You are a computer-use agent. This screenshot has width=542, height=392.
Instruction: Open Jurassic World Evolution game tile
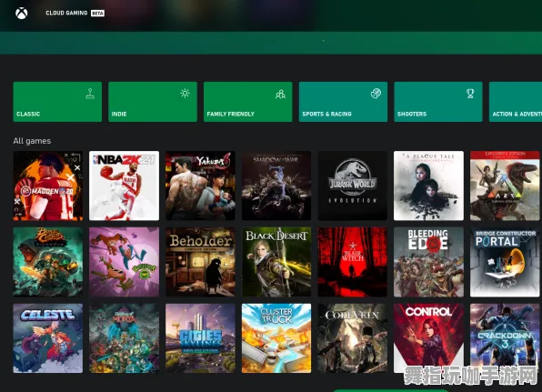tap(353, 186)
